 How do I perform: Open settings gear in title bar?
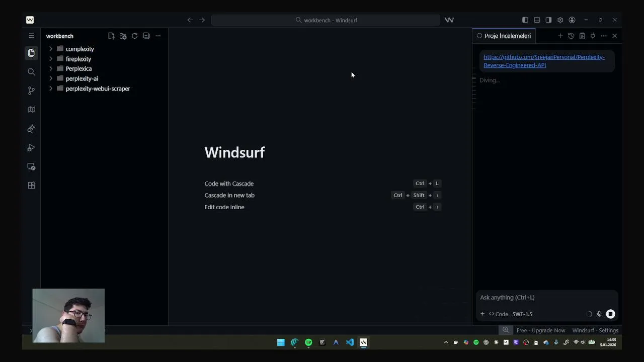[x=560, y=20]
